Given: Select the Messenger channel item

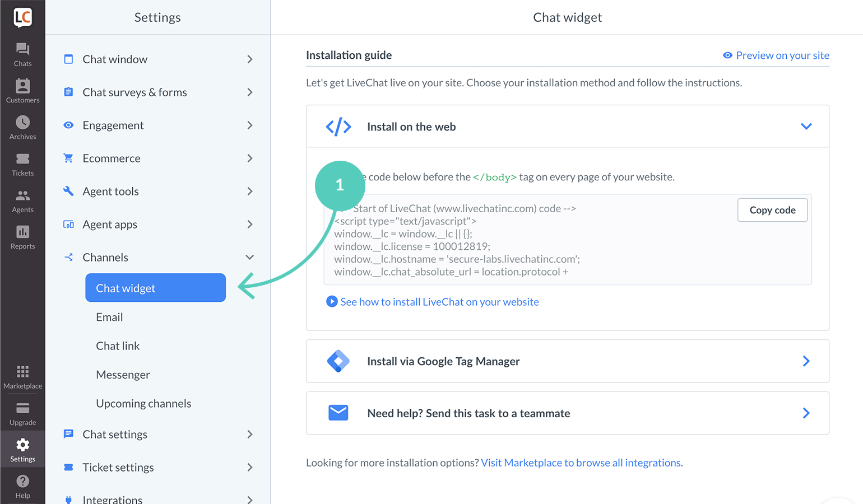Looking at the screenshot, I should [x=123, y=375].
